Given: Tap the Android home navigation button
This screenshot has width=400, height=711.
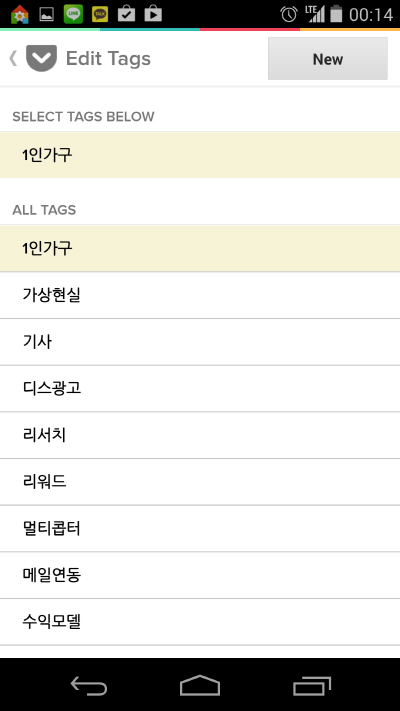Looking at the screenshot, I should pyautogui.click(x=200, y=686).
